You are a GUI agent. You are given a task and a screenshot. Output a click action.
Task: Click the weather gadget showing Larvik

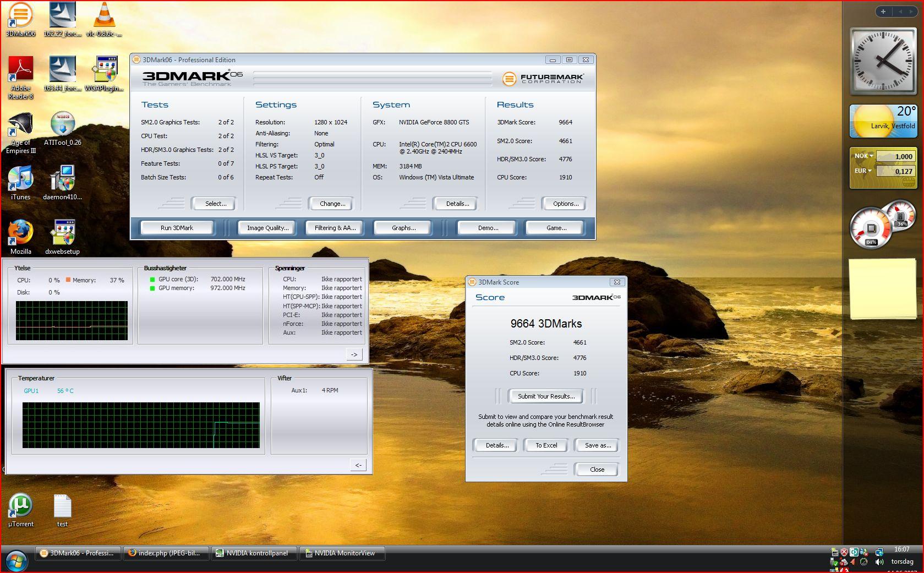[x=883, y=121]
